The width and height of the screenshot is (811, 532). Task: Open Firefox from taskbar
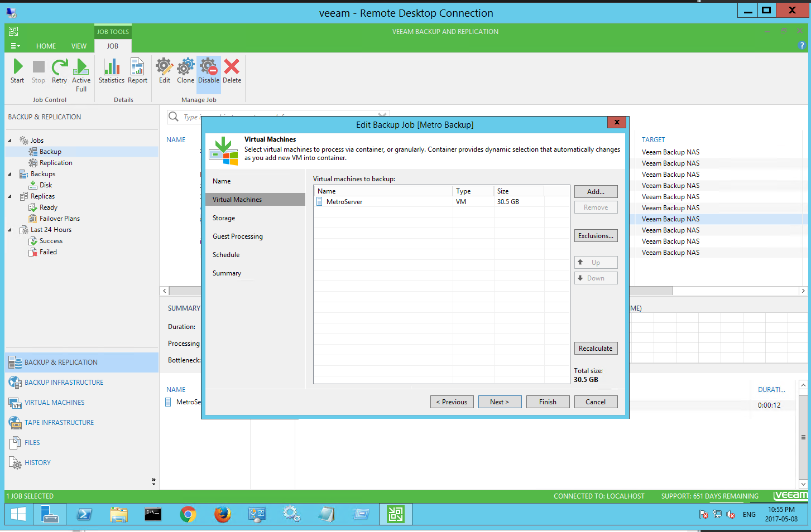coord(223,514)
